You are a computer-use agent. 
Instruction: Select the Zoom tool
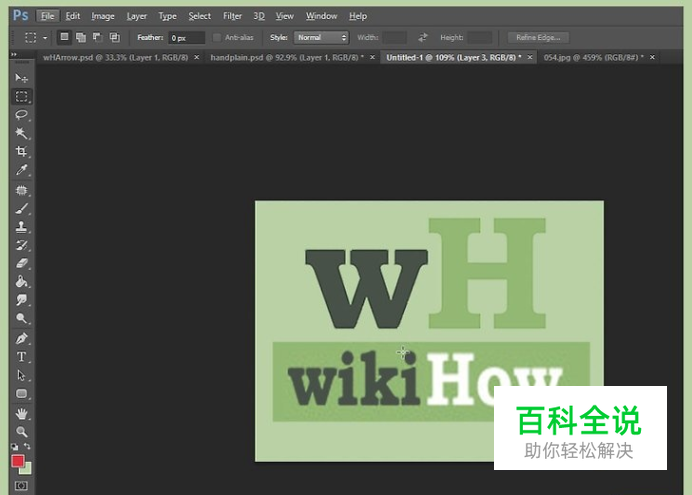coord(21,431)
